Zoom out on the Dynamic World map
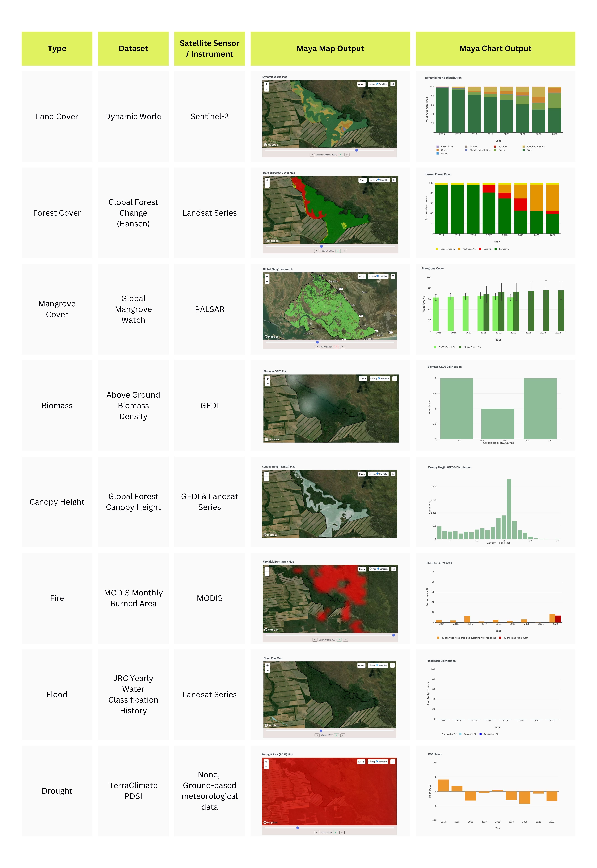The image size is (597, 868). [267, 89]
